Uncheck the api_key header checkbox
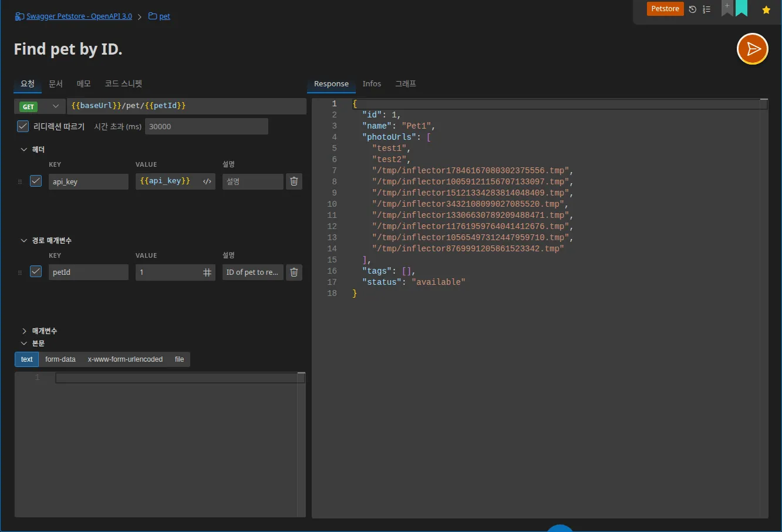 pyautogui.click(x=36, y=181)
